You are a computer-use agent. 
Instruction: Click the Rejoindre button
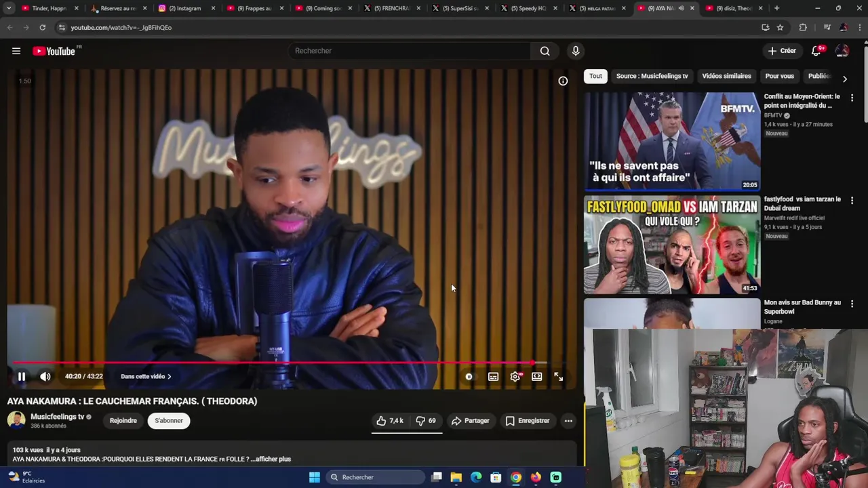tap(123, 421)
